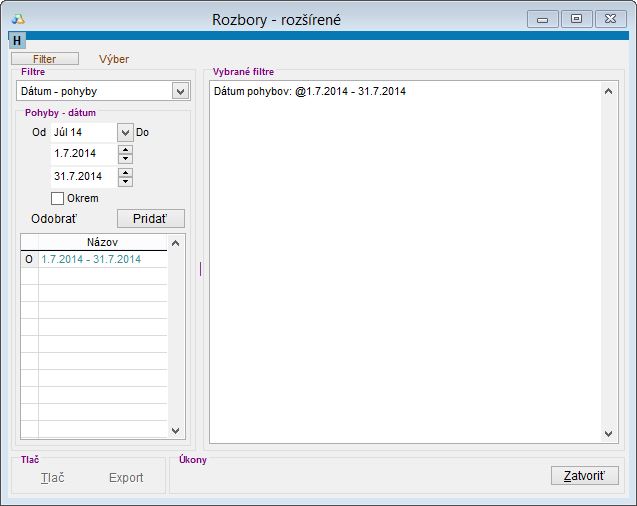Click the start date field 1.7.2014
Screen dimensions: 637x506
83,154
